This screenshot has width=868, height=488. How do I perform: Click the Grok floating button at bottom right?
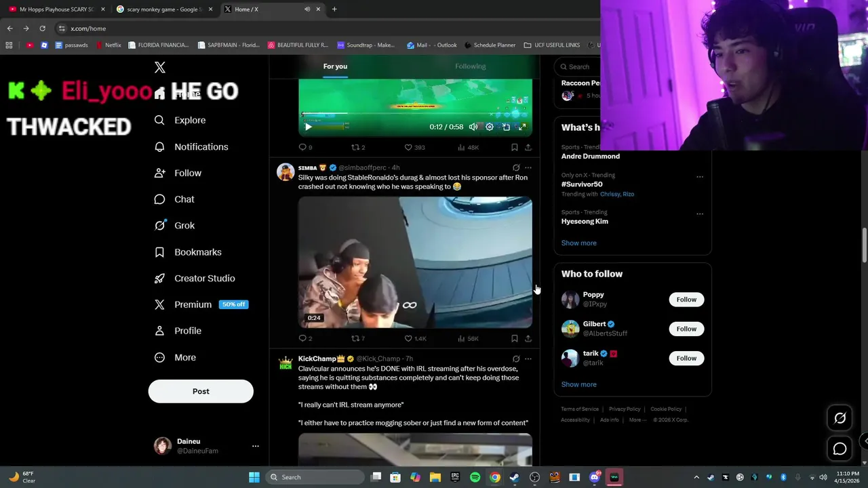(x=840, y=418)
